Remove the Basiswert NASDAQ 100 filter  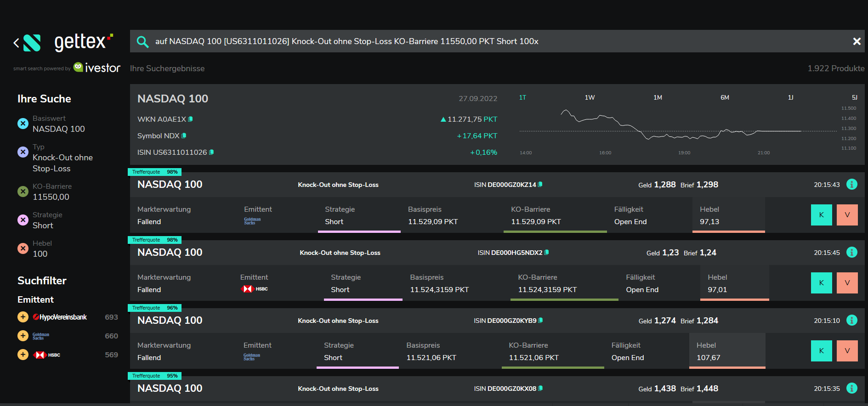23,124
